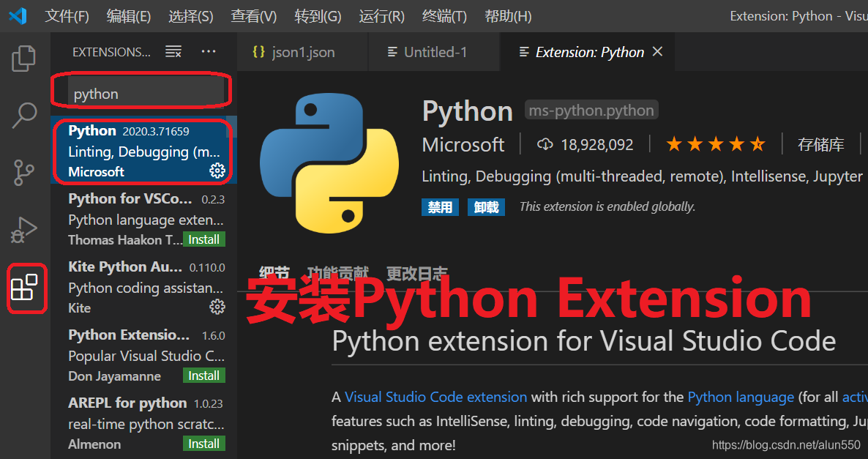This screenshot has height=459, width=868.
Task: Click the Microsoft publisher name
Action: (463, 144)
